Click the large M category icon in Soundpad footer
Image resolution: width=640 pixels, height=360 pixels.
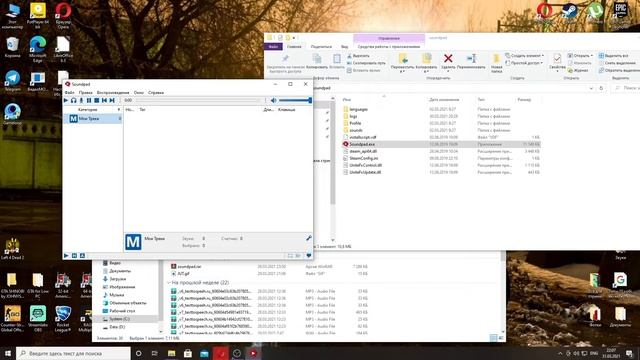[133, 242]
